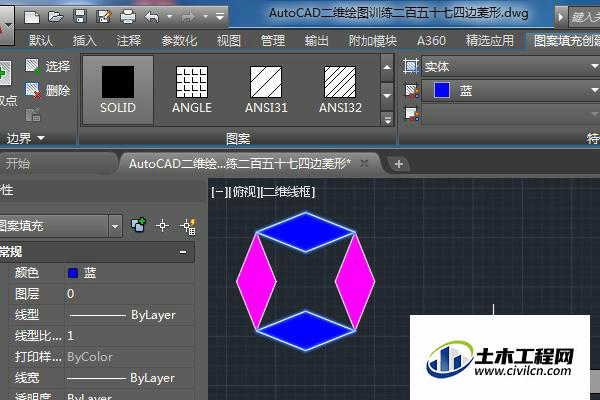Image resolution: width=600 pixels, height=400 pixels.
Task: Switch to the 输出 ribbon tab
Action: [x=316, y=41]
